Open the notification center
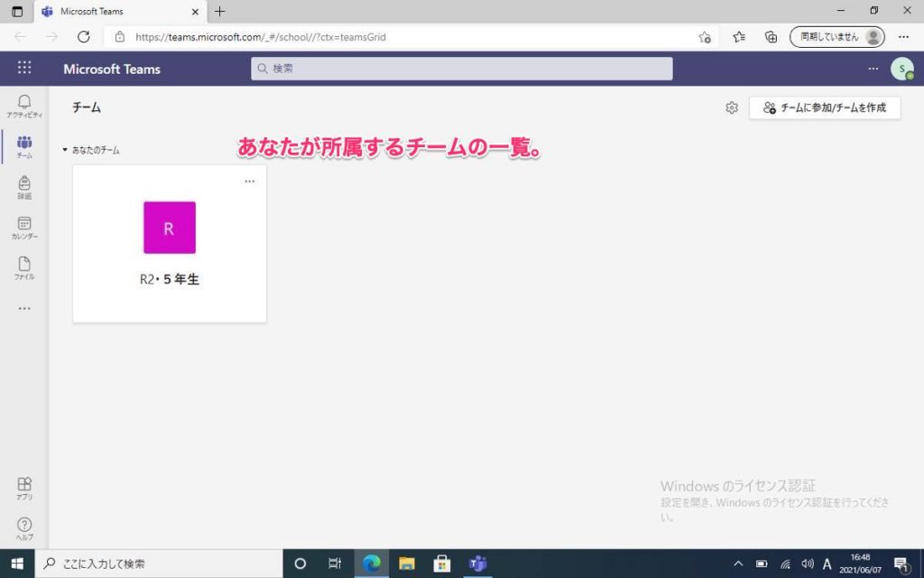The height and width of the screenshot is (578, 924). click(x=901, y=564)
